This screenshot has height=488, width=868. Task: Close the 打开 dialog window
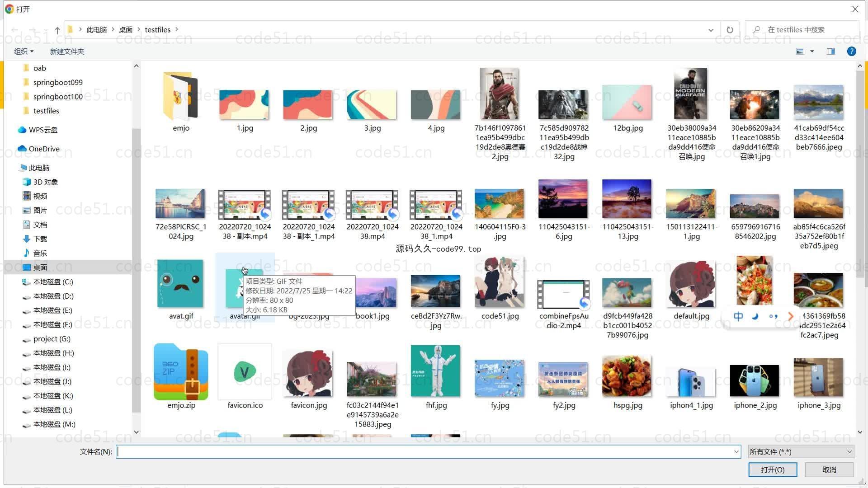click(x=855, y=9)
